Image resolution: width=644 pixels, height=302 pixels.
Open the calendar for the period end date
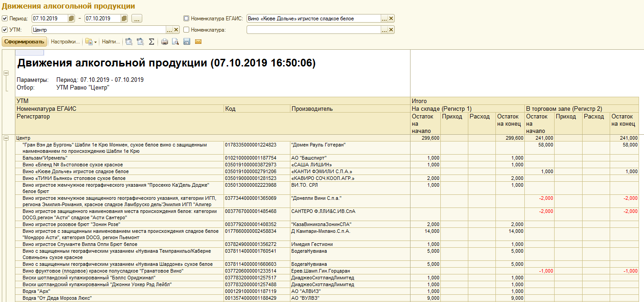124,19
